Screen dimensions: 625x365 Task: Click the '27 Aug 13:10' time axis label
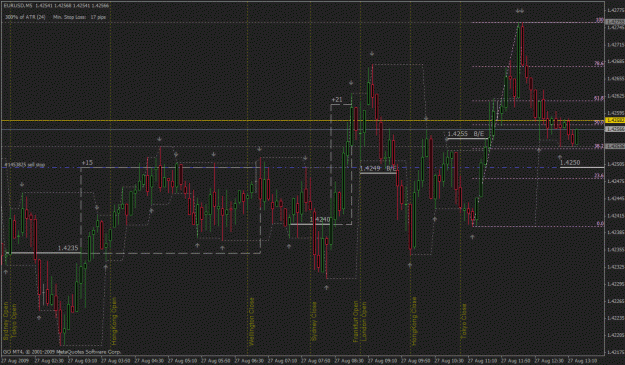tap(582, 361)
